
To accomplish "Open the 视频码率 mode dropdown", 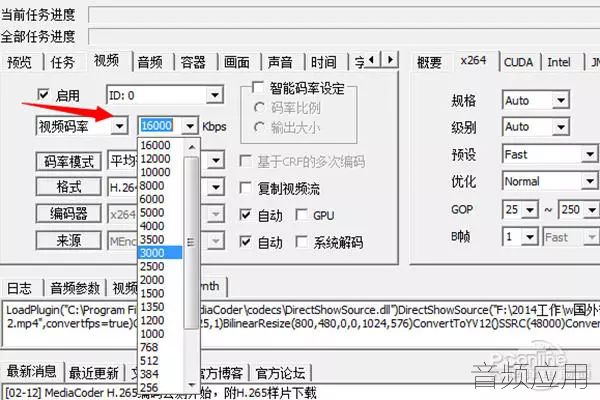I will pyautogui.click(x=120, y=126).
